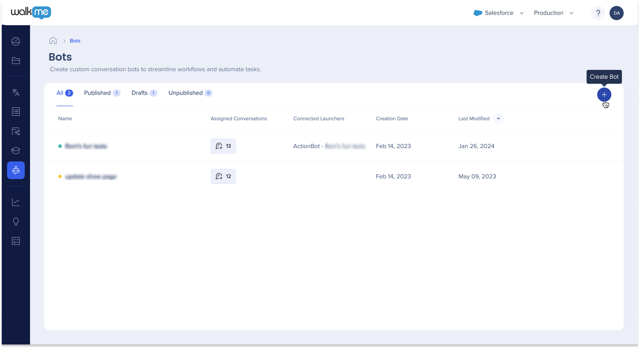Click the home icon in breadcrumb
Screen dimensions: 644x348
pos(53,41)
